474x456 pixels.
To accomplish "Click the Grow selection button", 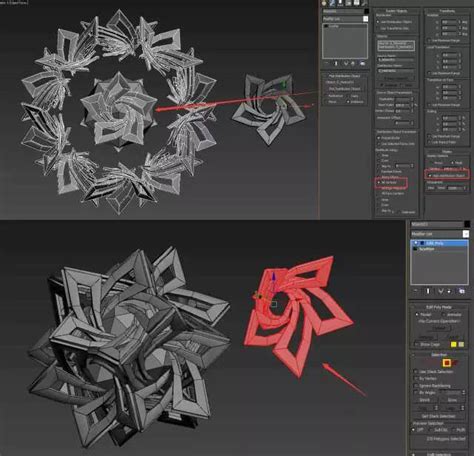I will click(452, 400).
